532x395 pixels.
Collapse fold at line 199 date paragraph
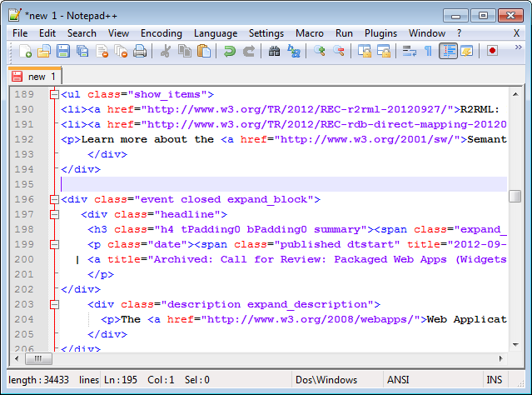click(54, 244)
